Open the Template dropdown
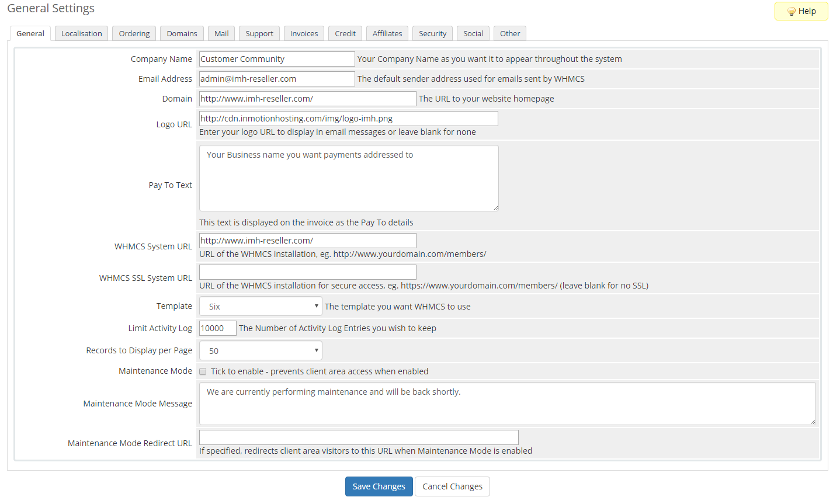Screen dimensions: 833x504 click(261, 306)
